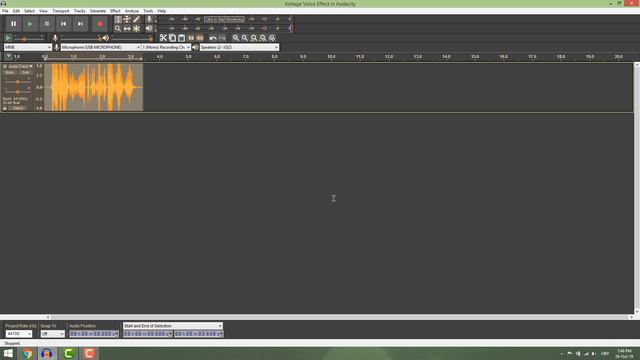Close the audio track with its X
Screen dimensions: 640x360
[x=5, y=66]
